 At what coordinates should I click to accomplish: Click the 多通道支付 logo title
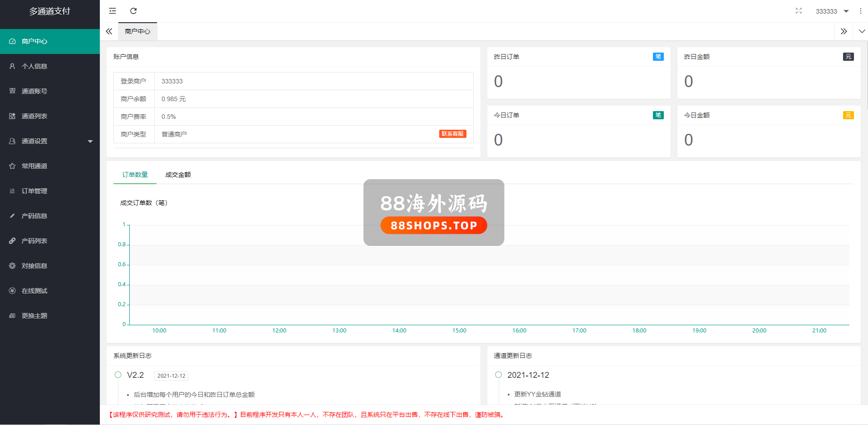[50, 11]
